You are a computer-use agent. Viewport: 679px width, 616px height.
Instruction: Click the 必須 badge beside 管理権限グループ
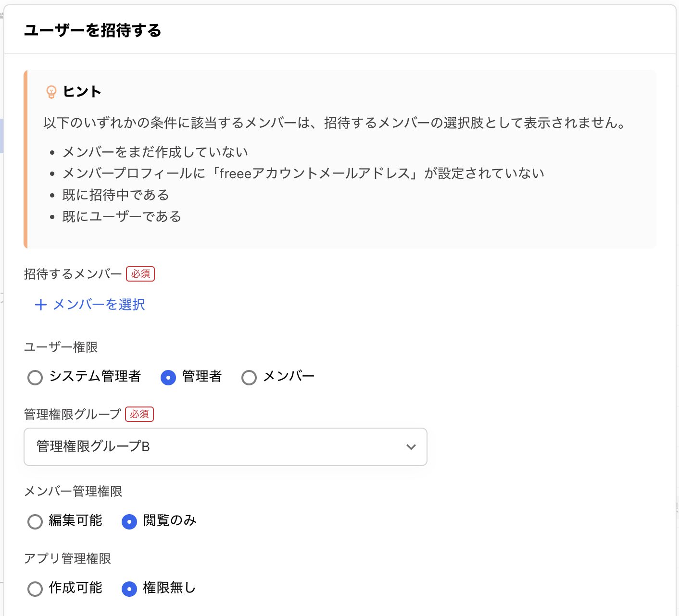coord(139,414)
